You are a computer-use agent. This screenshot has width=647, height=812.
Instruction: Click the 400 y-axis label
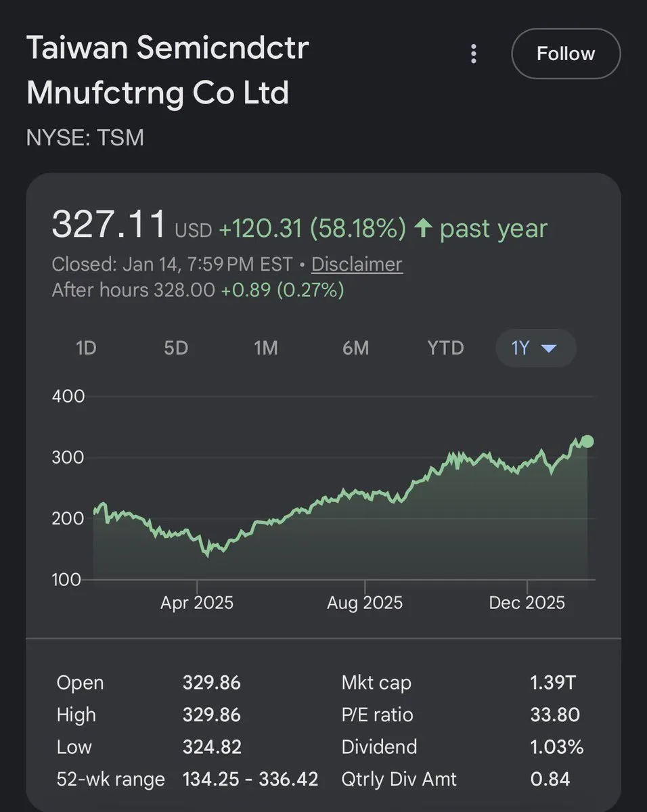(x=68, y=397)
